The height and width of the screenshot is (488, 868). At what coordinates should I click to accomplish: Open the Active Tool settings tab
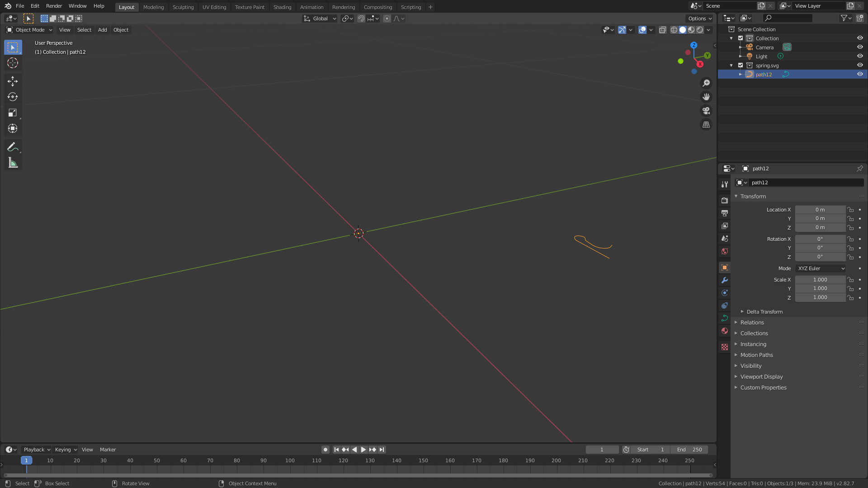(725, 184)
